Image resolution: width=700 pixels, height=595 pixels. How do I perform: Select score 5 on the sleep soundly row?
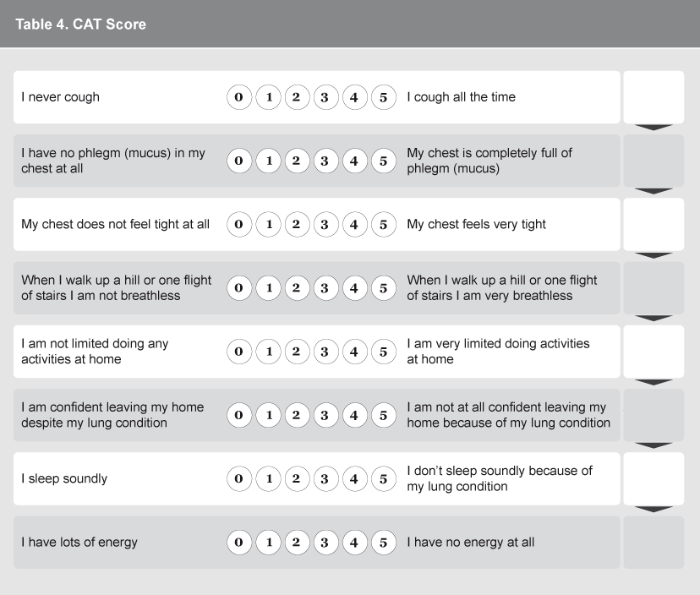[383, 479]
